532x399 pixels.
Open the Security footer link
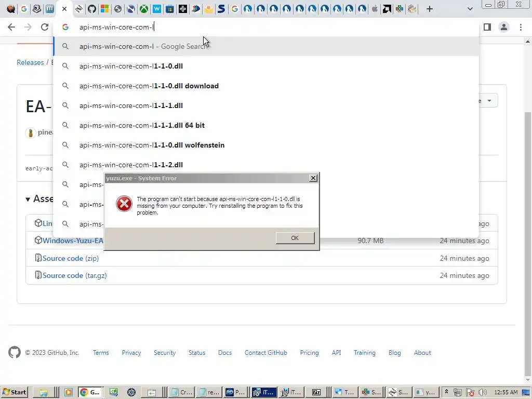pyautogui.click(x=165, y=353)
